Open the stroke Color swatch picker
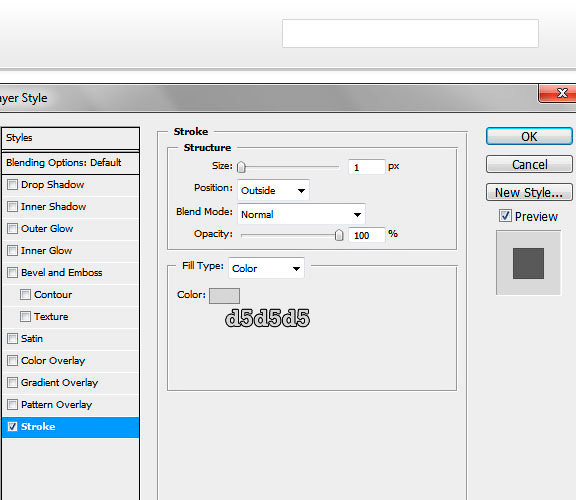 pos(224,296)
